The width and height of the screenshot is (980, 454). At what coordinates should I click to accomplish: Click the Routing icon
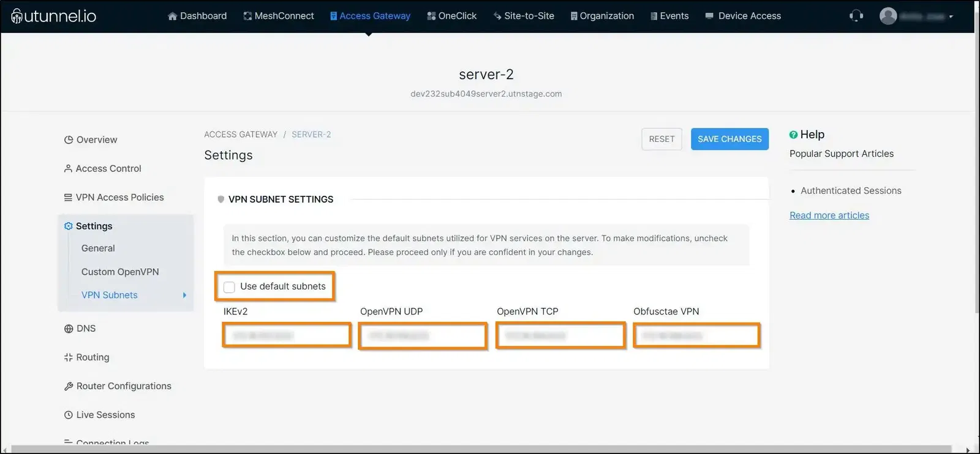click(x=68, y=357)
